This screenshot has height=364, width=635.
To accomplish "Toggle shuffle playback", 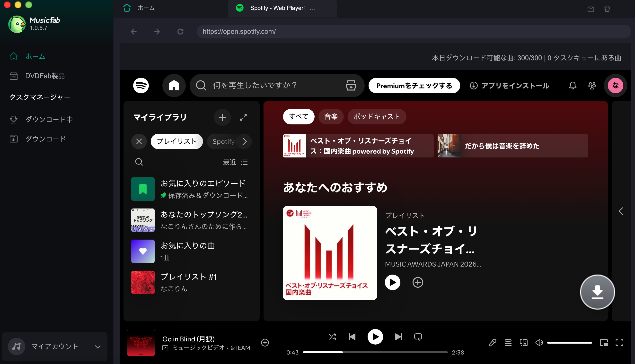I will pyautogui.click(x=332, y=337).
